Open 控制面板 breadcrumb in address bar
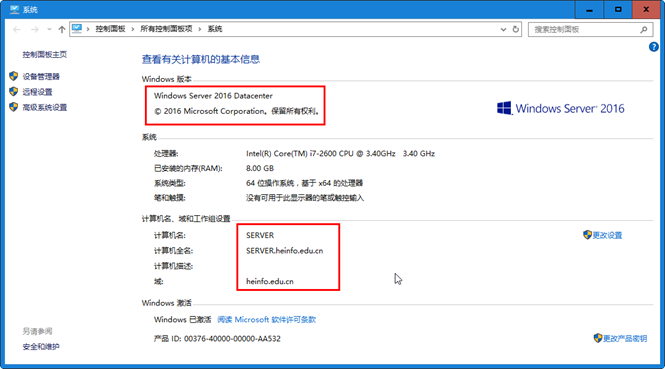665x369 pixels. coord(110,29)
